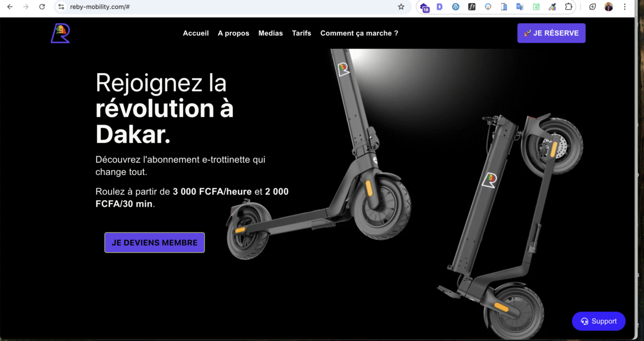Screen dimensions: 644x341
Task: Go to the Medias section
Action: pyautogui.click(x=270, y=33)
